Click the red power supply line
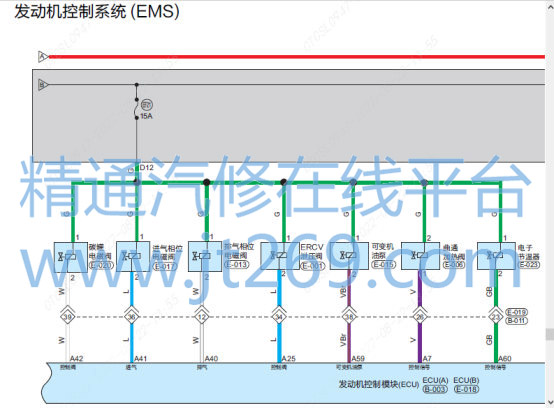 pos(297,57)
